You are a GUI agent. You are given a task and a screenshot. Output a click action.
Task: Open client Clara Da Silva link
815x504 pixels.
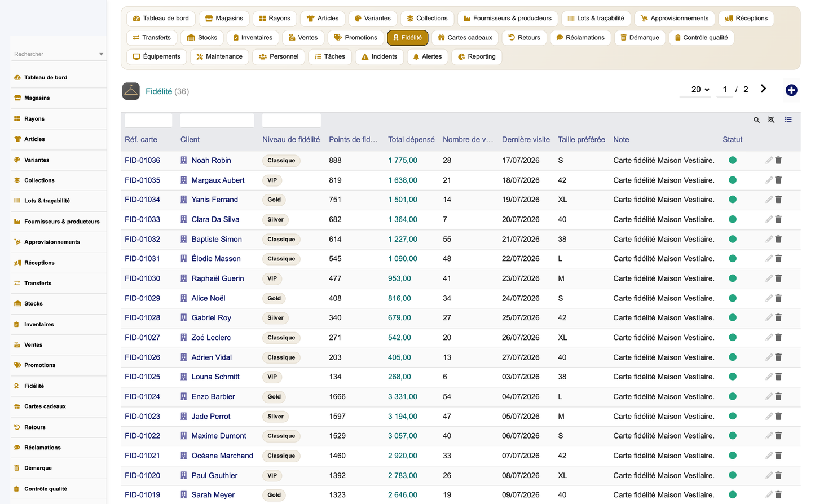pos(215,219)
